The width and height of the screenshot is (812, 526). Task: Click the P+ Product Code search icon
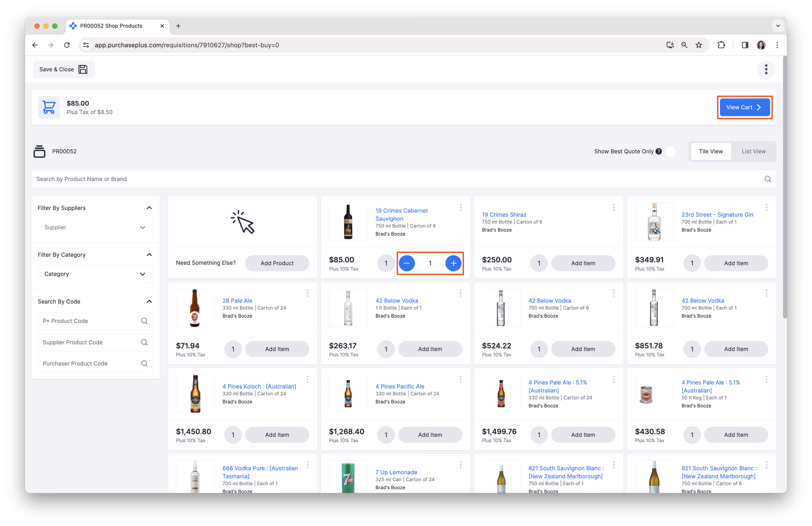tap(144, 321)
